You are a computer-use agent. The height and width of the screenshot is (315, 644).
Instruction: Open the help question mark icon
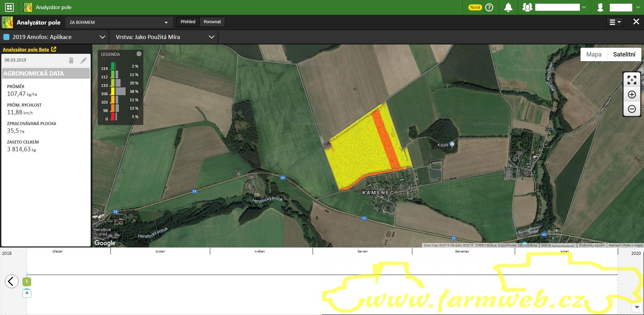489,7
